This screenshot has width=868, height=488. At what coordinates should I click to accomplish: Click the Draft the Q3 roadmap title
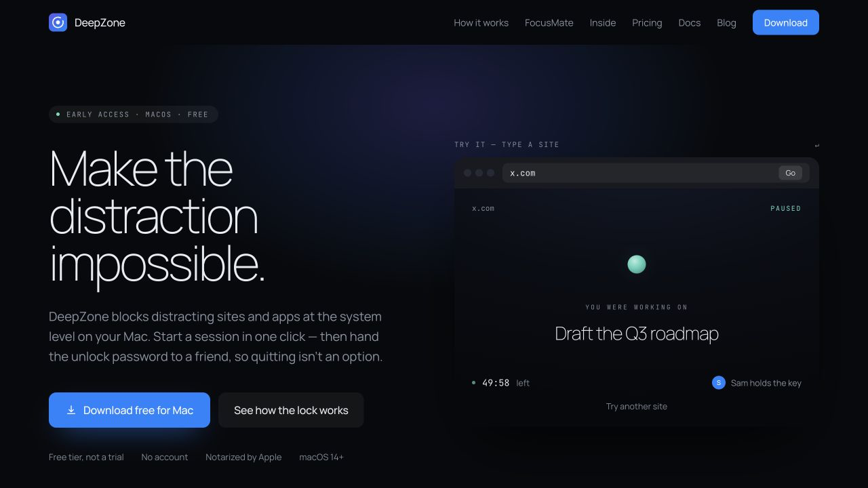coord(637,333)
